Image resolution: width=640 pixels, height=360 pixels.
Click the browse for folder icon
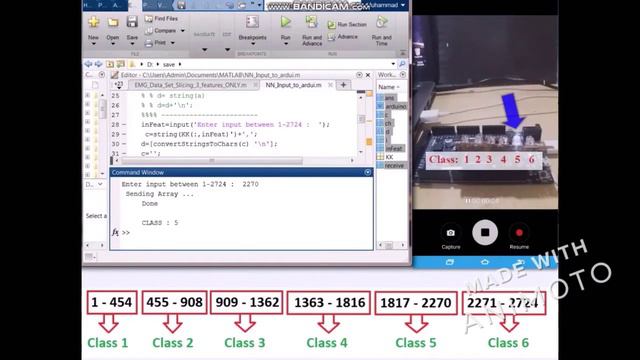120,64
